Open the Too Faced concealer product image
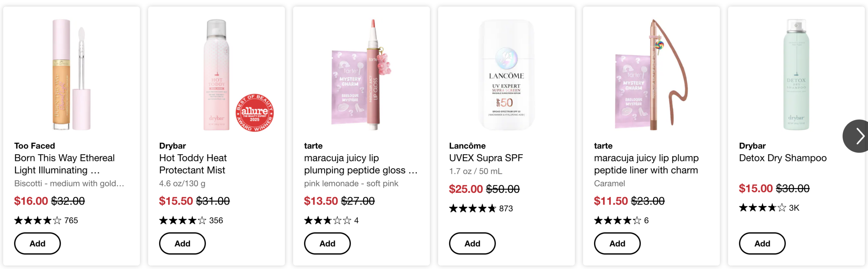The height and width of the screenshot is (269, 868). click(x=72, y=75)
